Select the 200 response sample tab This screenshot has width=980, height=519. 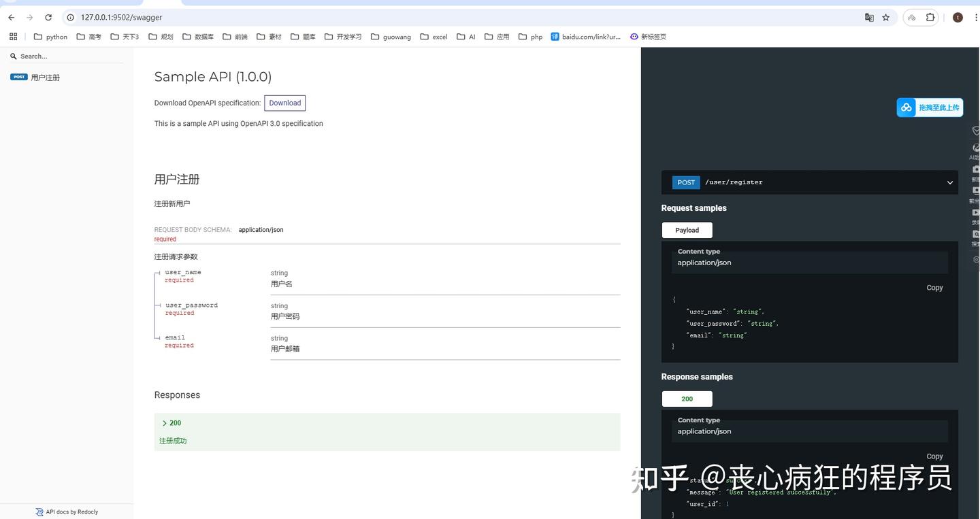(x=687, y=399)
